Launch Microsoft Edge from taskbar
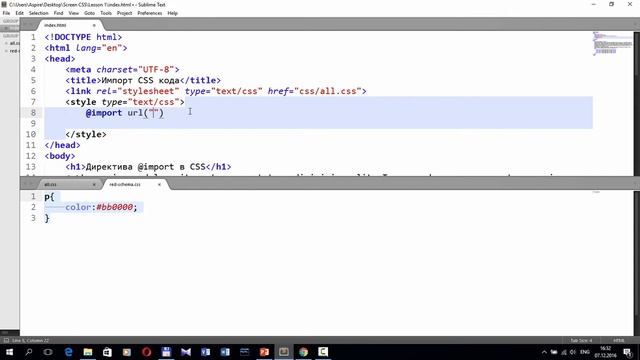The height and width of the screenshot is (360, 640). click(68, 352)
